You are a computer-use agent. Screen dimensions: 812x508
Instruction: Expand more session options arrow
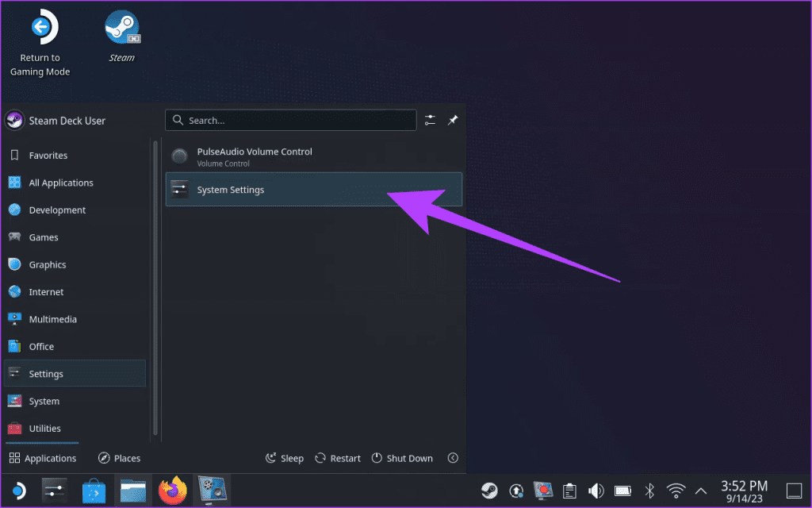pos(453,458)
